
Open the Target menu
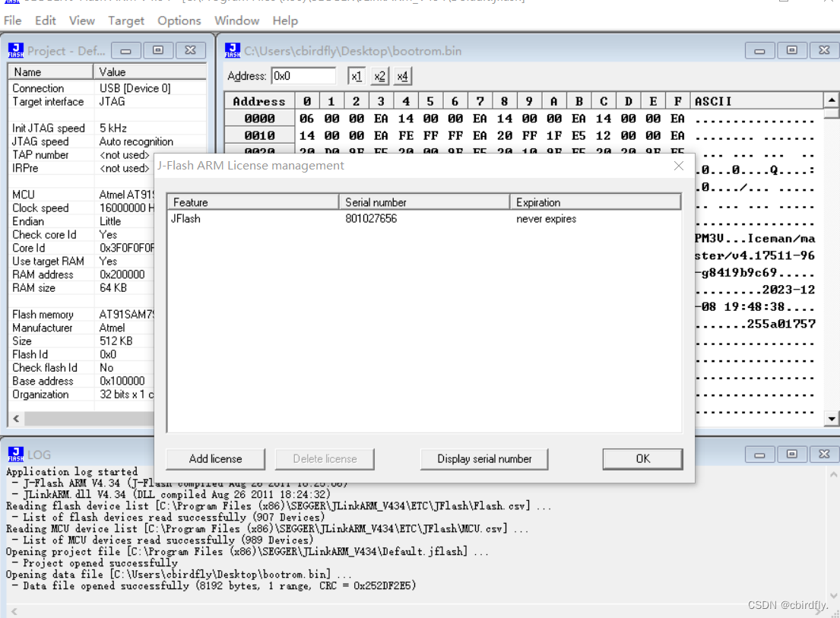(125, 21)
